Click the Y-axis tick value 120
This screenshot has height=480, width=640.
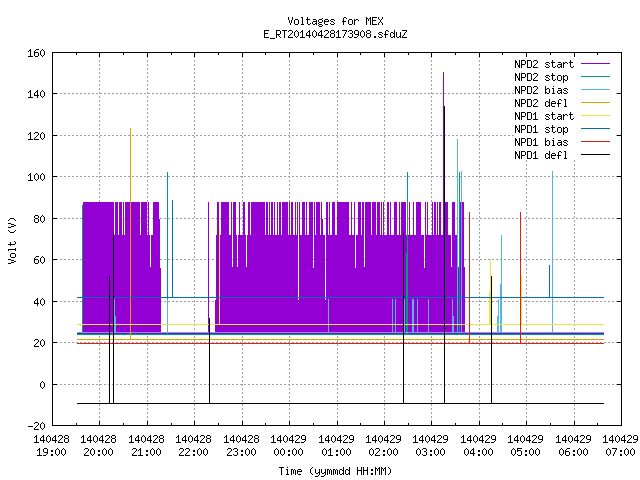(36, 136)
